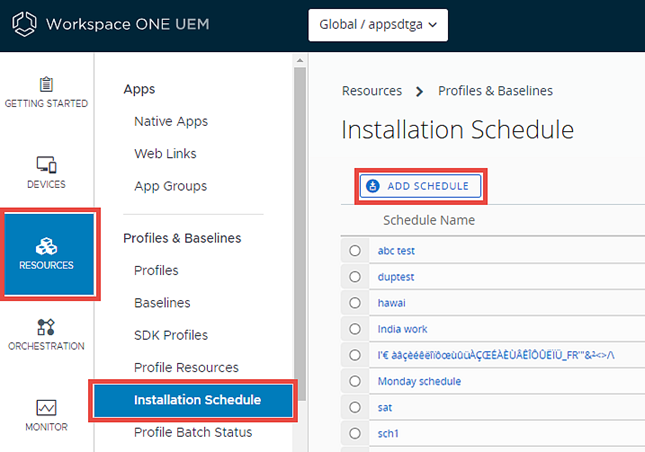Open Profile Resources menu item
Image resolution: width=645 pixels, height=452 pixels.
(186, 367)
